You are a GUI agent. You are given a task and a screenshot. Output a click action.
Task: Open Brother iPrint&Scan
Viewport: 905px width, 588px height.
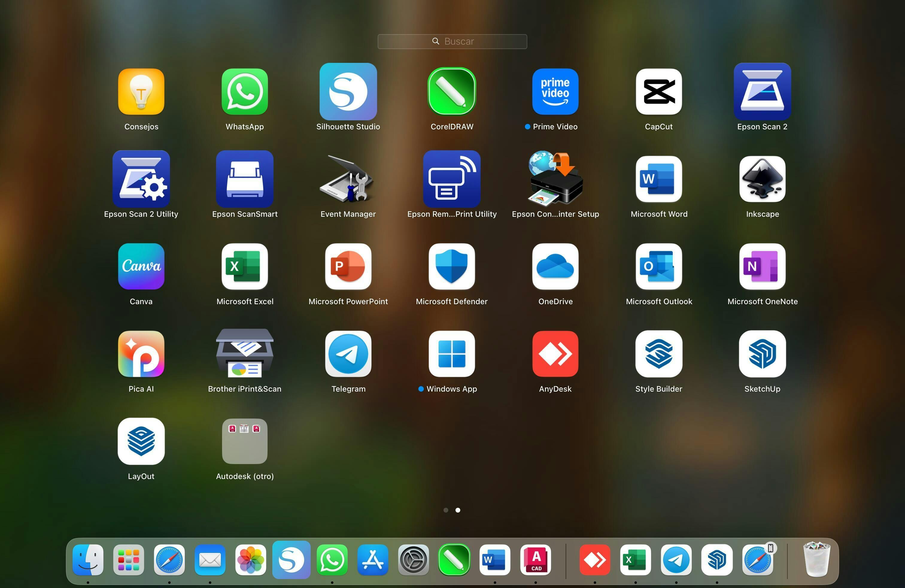pyautogui.click(x=245, y=354)
